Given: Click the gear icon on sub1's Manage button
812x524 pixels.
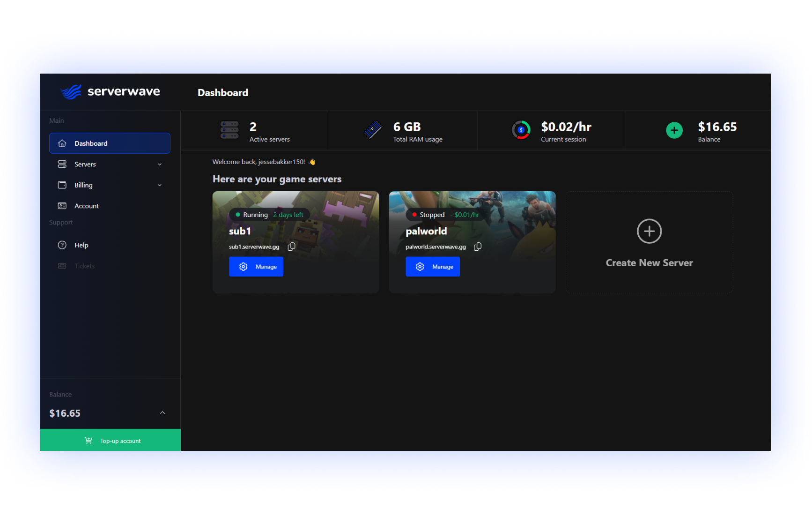Looking at the screenshot, I should pyautogui.click(x=243, y=266).
